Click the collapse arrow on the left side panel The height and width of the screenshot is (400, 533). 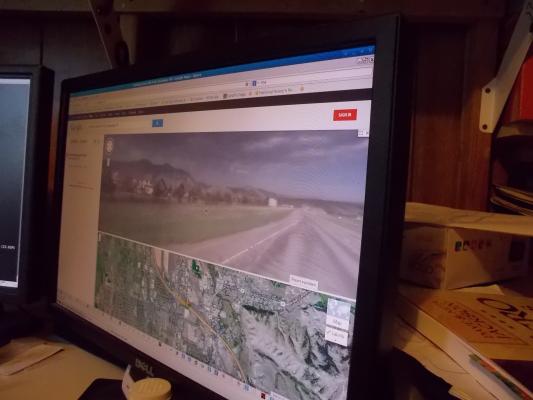pyautogui.click(x=96, y=141)
